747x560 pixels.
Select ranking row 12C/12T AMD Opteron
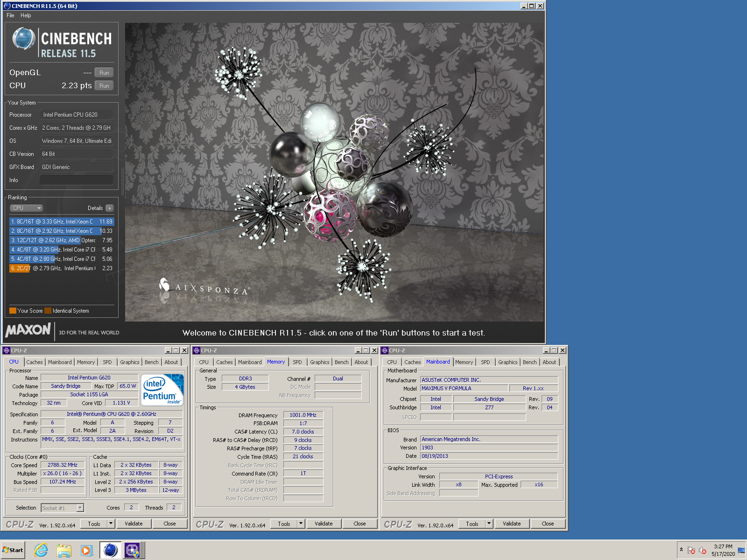pyautogui.click(x=62, y=240)
